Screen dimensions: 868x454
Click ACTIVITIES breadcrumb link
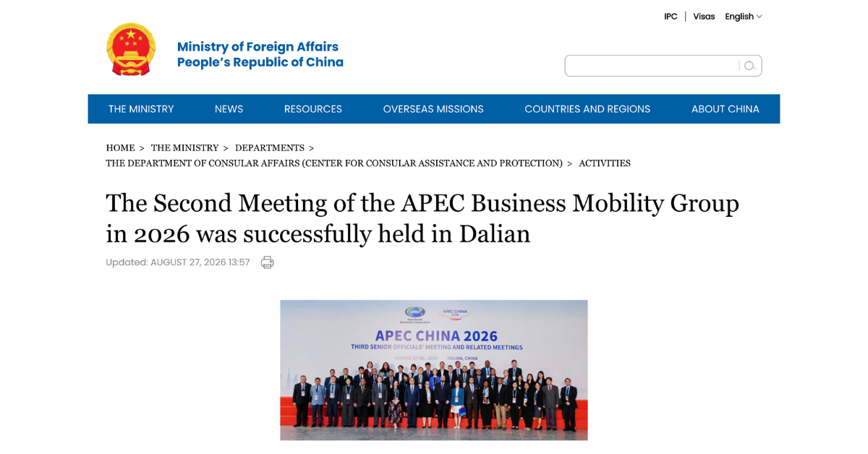click(605, 163)
